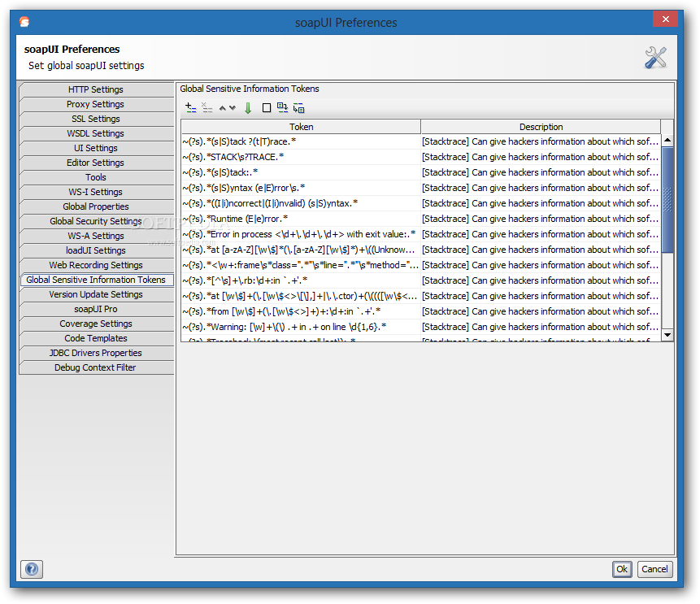Click Description cell of the 'Runtime (E|e)rror' row
700x604 pixels.
tap(541, 219)
